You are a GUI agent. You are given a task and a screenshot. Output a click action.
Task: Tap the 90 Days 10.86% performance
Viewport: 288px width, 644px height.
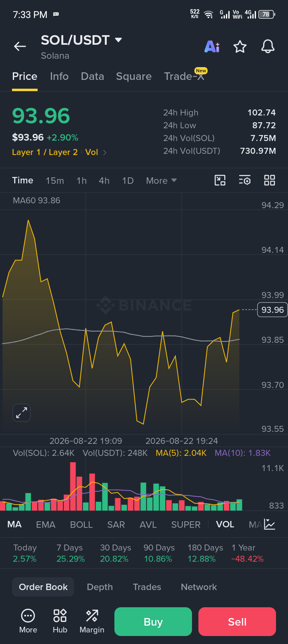point(159,553)
